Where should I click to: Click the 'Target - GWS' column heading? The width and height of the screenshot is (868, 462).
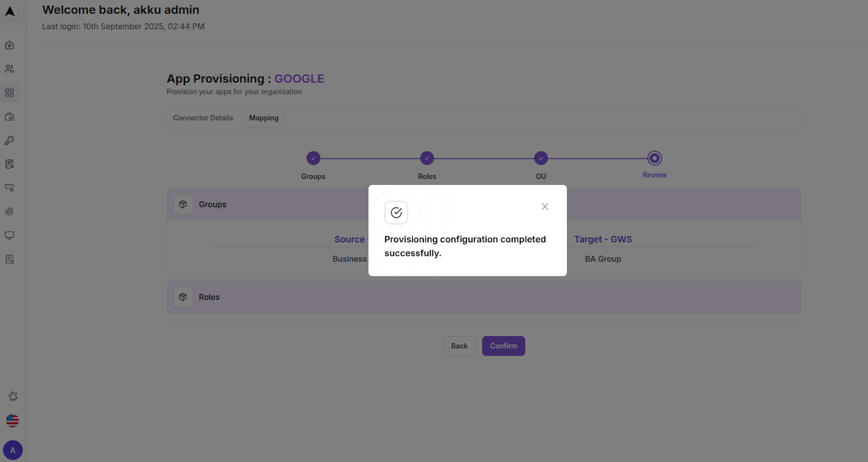click(x=603, y=239)
